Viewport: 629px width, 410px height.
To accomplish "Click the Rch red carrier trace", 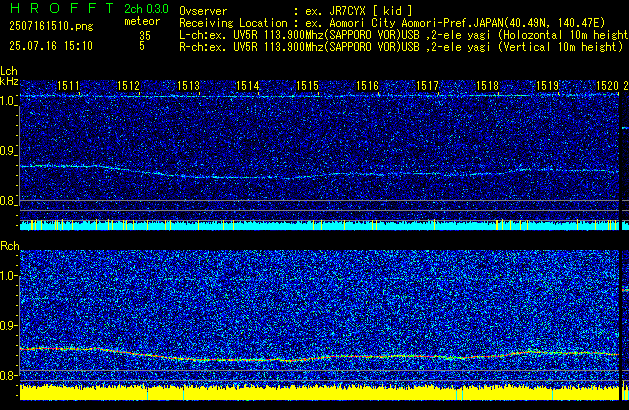I will click(319, 355).
